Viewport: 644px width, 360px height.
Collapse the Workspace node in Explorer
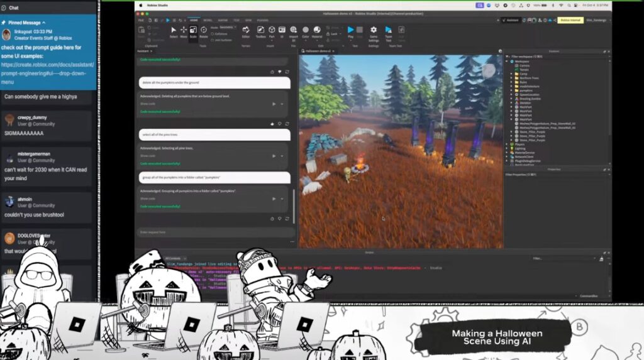[x=508, y=62]
